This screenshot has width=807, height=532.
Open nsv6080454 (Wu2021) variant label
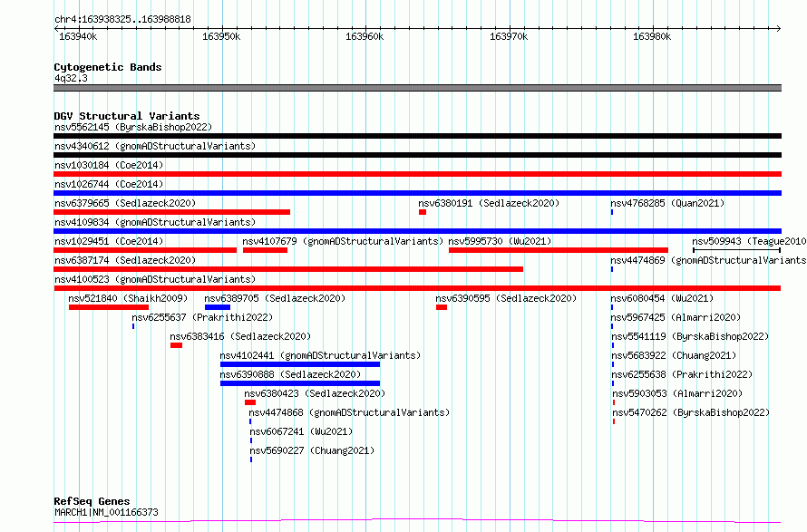click(663, 298)
